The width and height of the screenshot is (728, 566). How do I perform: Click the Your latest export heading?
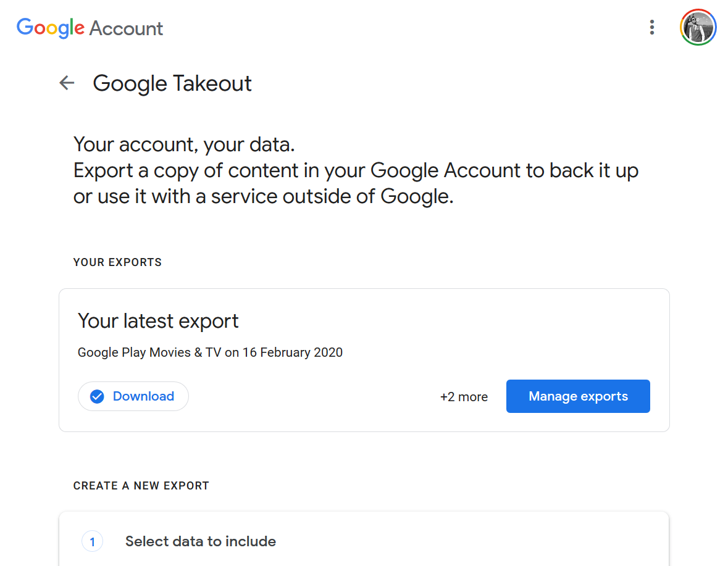tap(158, 321)
